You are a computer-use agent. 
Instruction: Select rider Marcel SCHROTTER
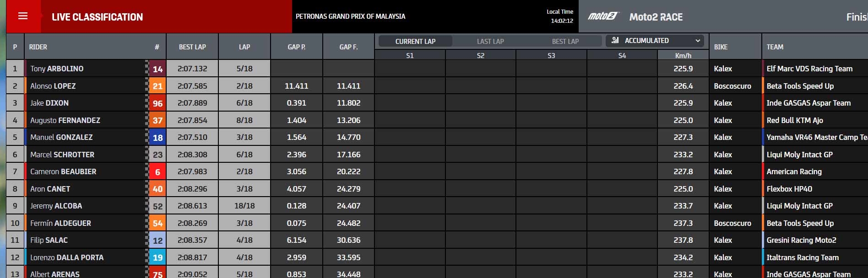click(62, 155)
